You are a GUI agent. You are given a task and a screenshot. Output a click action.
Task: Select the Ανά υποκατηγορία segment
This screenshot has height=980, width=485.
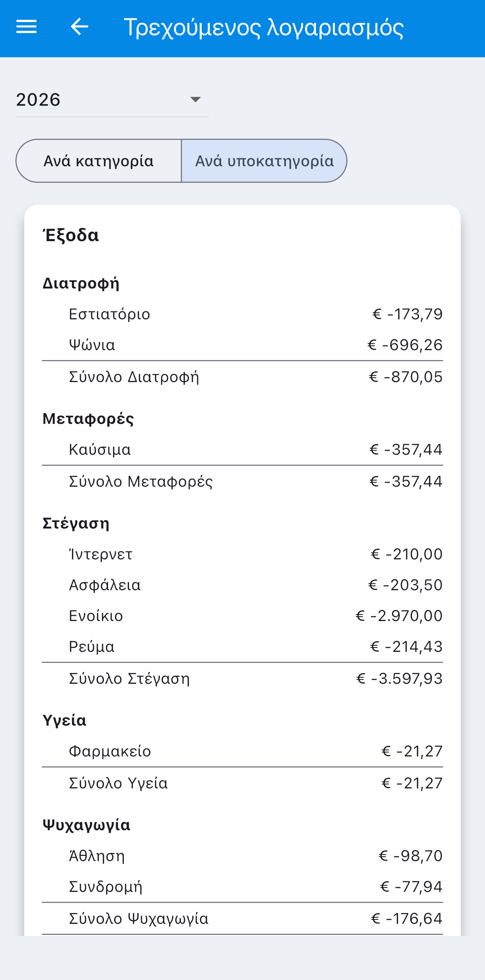(x=264, y=161)
